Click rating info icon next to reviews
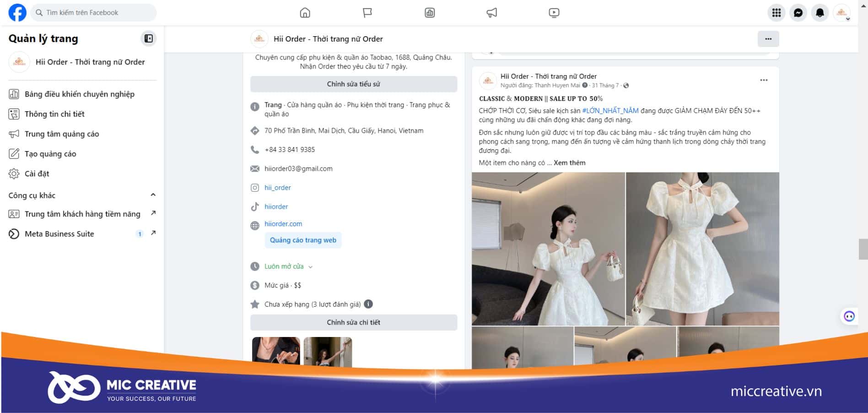 [x=368, y=304]
